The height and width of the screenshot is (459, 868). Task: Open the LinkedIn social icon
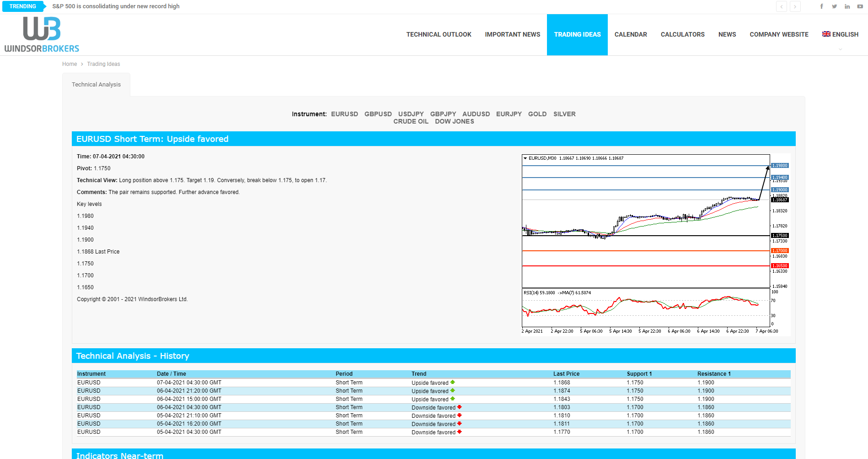click(847, 6)
